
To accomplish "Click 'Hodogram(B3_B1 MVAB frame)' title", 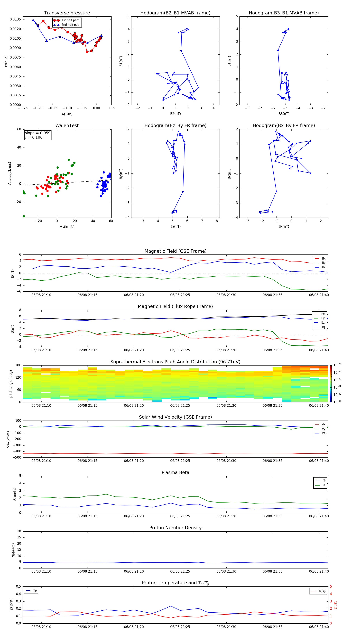I will pyautogui.click(x=284, y=13).
